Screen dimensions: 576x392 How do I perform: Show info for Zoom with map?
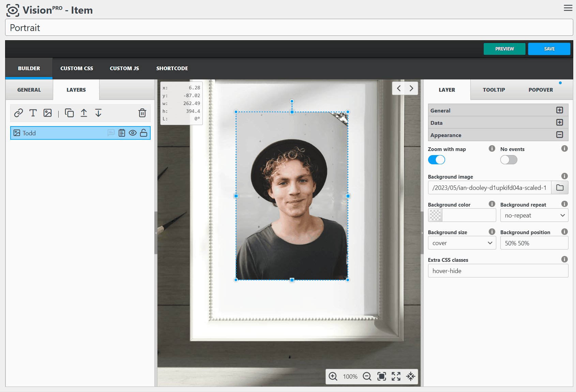[x=492, y=148]
